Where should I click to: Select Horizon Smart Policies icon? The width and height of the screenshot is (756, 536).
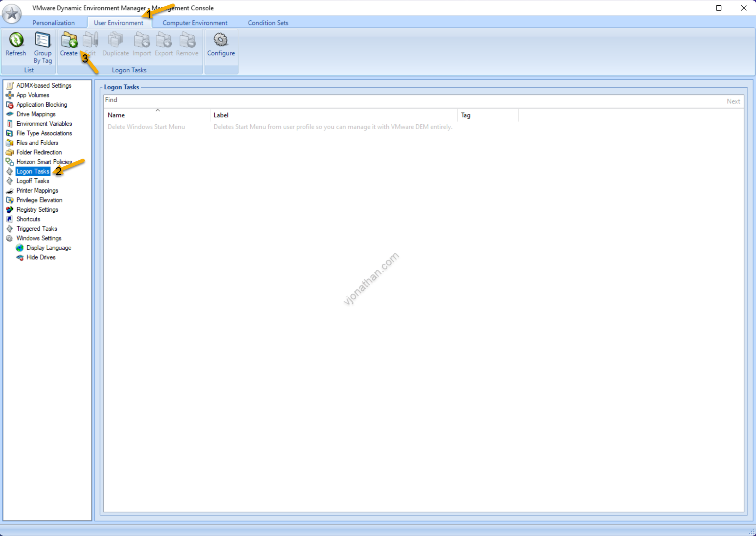(10, 162)
